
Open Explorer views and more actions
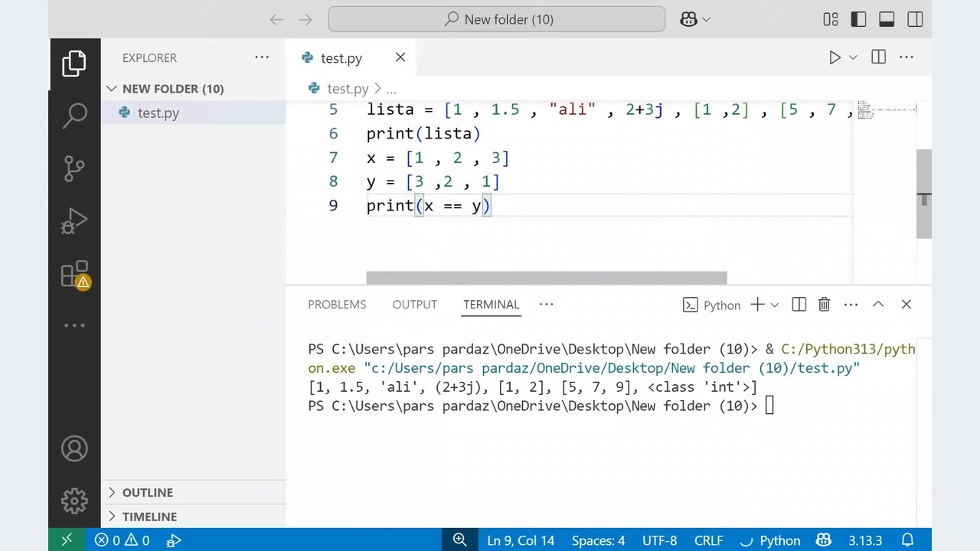tap(262, 57)
